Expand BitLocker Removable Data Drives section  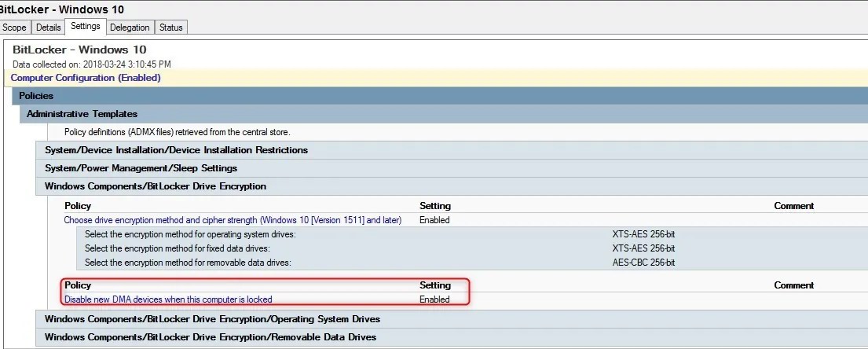(x=452, y=336)
